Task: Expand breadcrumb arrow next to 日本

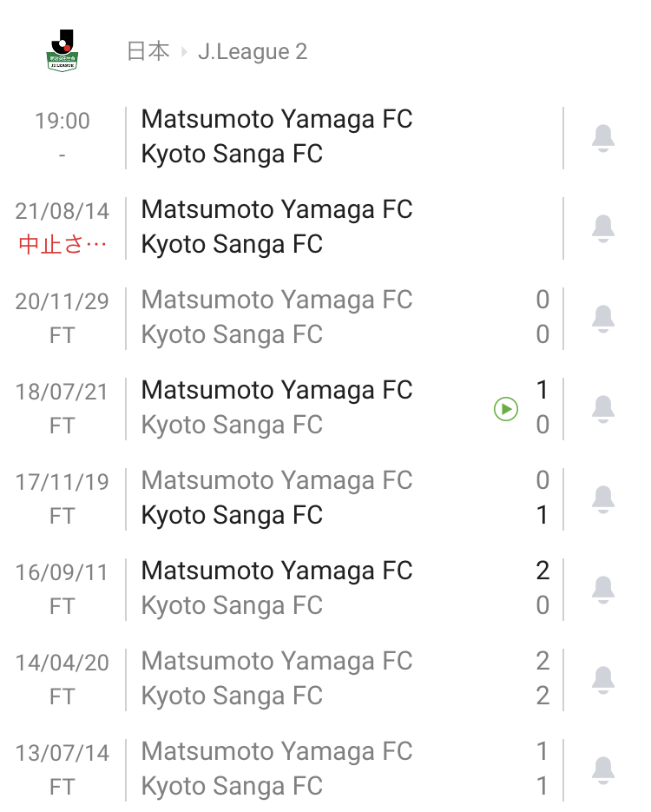Action: pyautogui.click(x=184, y=52)
